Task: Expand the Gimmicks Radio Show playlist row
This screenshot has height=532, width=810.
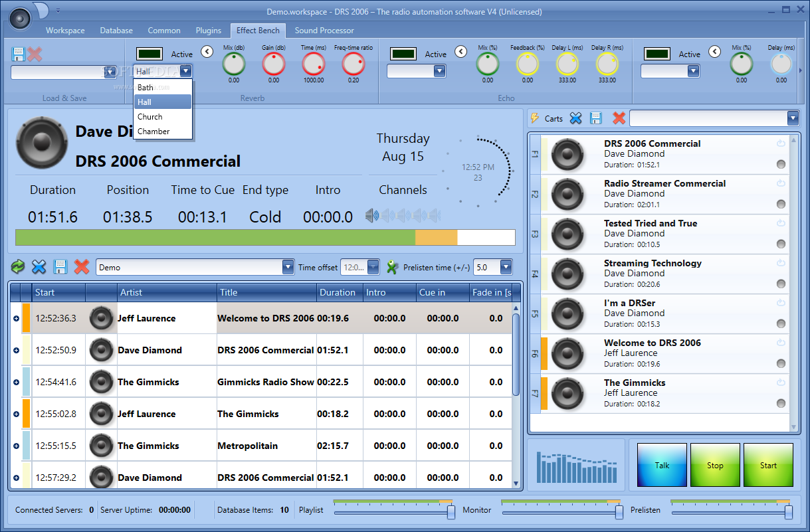Action: tap(16, 382)
